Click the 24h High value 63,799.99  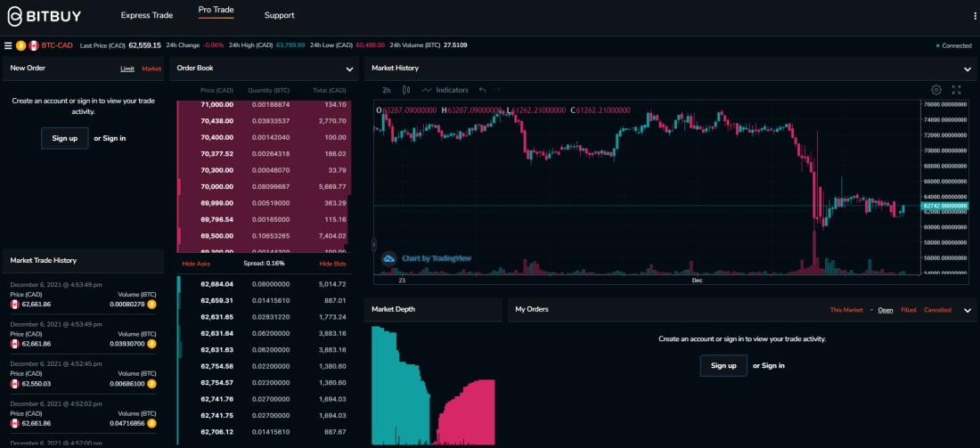click(x=290, y=45)
